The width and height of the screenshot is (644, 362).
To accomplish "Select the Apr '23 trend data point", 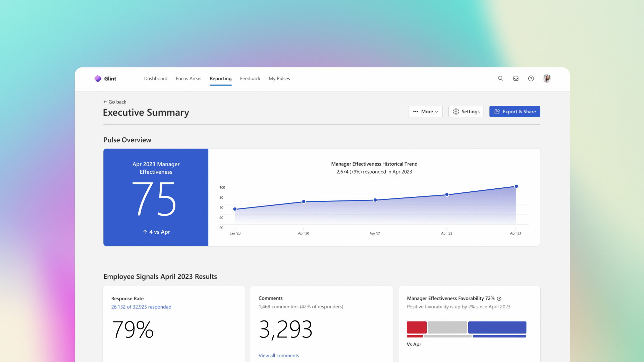I will (516, 186).
